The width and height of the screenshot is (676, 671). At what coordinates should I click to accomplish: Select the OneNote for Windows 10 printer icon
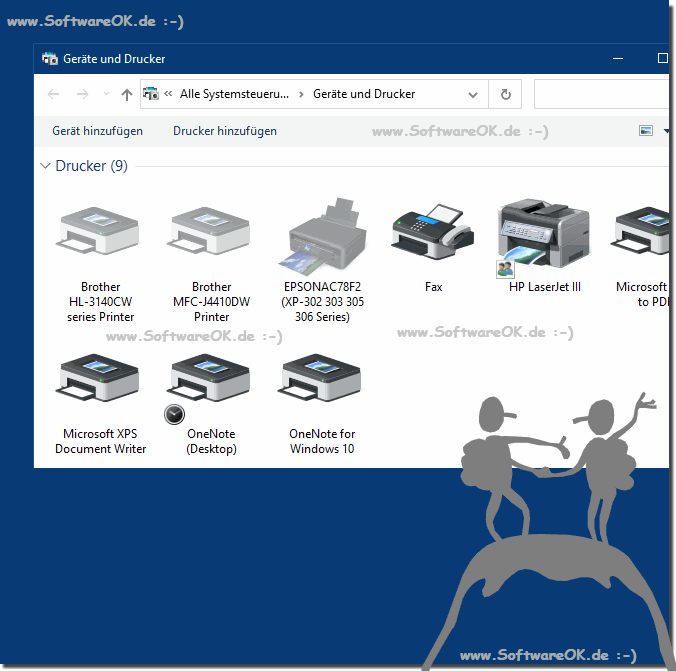(x=321, y=378)
